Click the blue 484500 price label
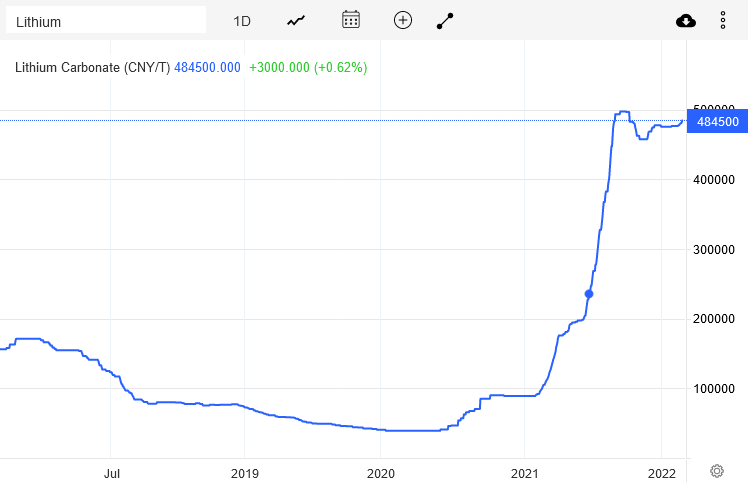 pyautogui.click(x=717, y=121)
